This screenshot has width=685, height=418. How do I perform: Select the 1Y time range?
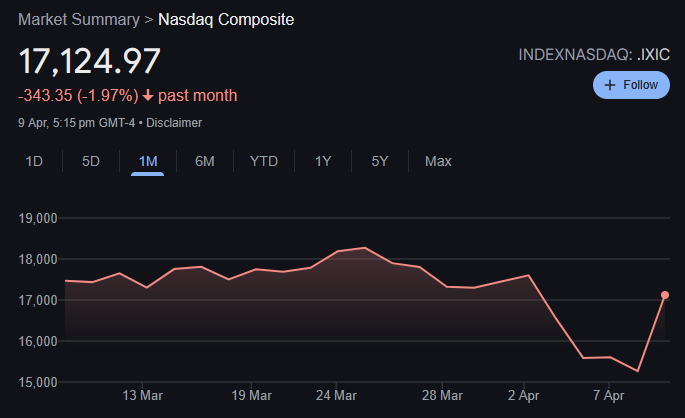323,161
